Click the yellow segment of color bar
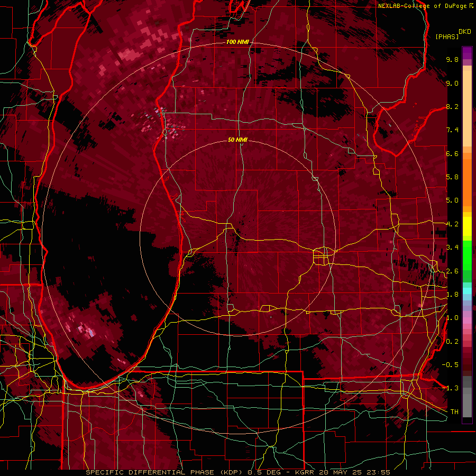The width and height of the screenshot is (476, 476). [x=467, y=226]
